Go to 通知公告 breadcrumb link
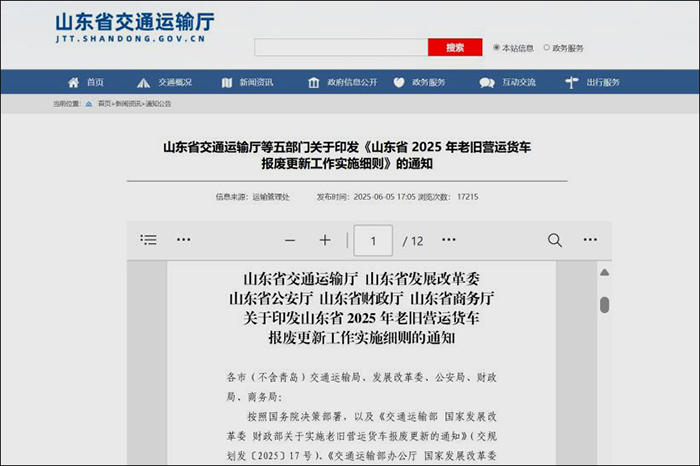This screenshot has height=466, width=700. [158, 104]
